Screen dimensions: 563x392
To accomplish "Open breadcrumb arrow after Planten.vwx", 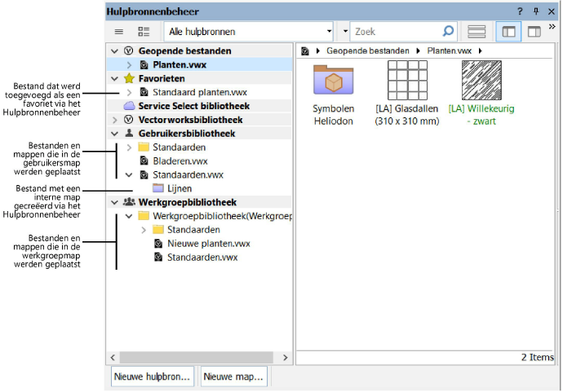I will click(481, 51).
